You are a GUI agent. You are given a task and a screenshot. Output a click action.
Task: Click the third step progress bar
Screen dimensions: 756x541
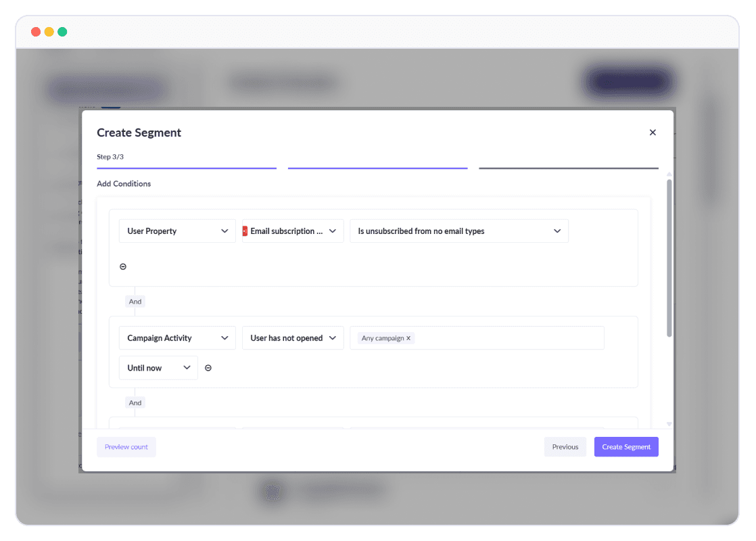tap(569, 168)
